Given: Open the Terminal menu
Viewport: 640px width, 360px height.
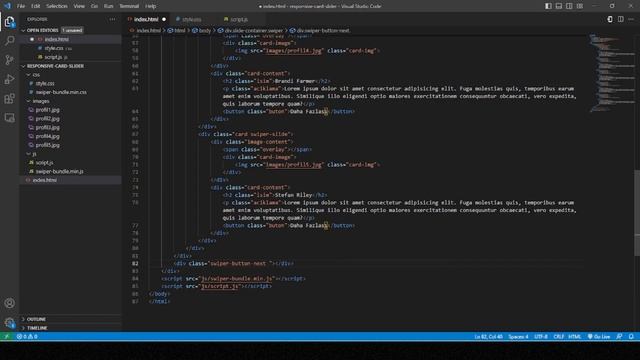Looking at the screenshot, I should click(x=129, y=6).
